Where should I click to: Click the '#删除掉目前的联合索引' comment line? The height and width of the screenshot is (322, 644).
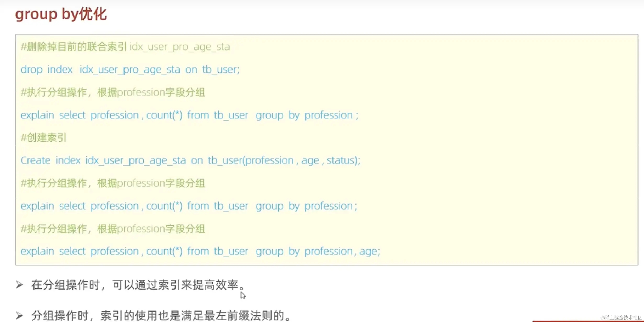click(125, 47)
